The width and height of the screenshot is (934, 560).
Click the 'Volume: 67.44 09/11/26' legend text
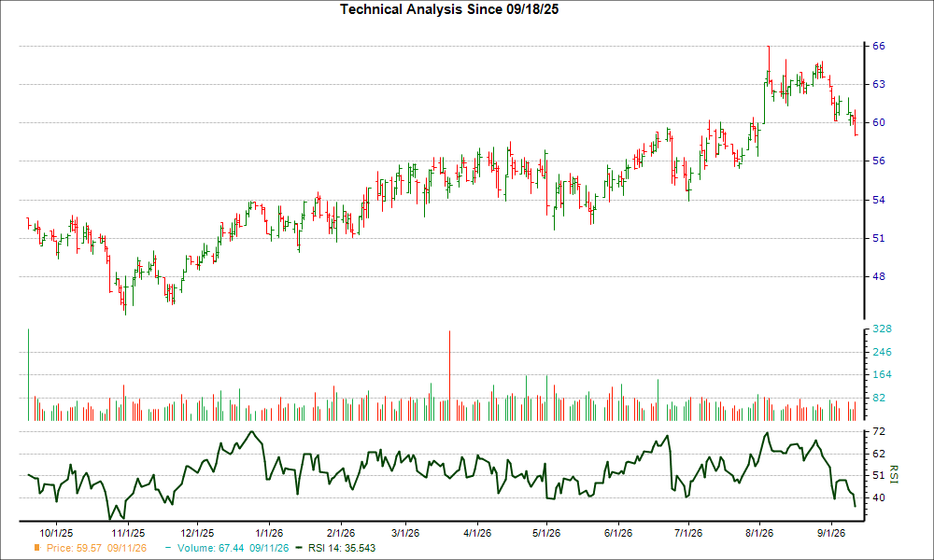pyautogui.click(x=233, y=548)
